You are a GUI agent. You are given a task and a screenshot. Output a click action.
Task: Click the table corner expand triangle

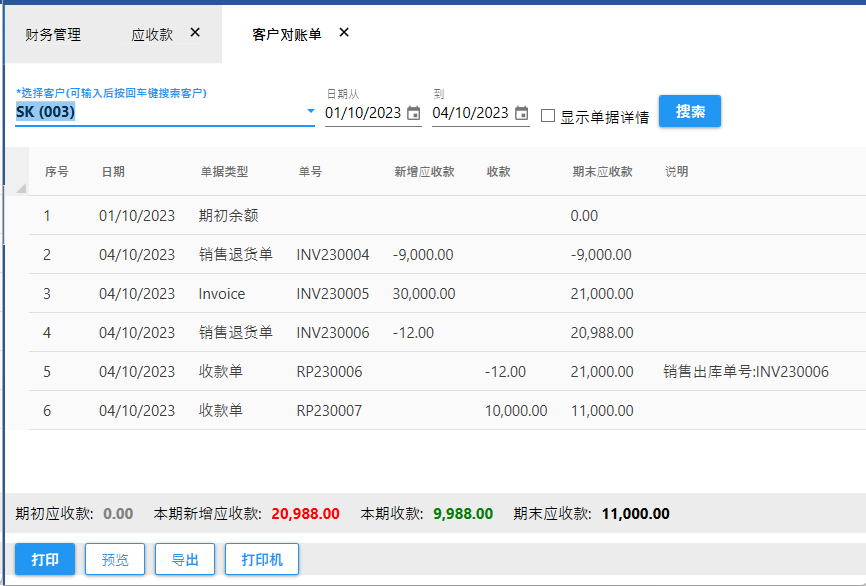coord(22,189)
